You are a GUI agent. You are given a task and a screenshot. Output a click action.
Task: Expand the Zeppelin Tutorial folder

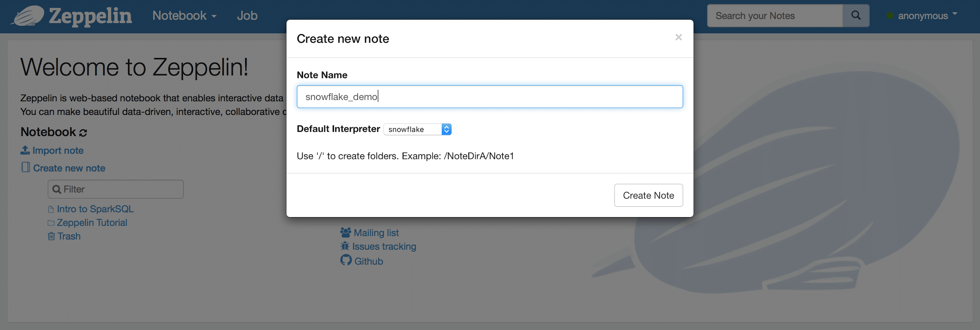pyautogui.click(x=92, y=223)
